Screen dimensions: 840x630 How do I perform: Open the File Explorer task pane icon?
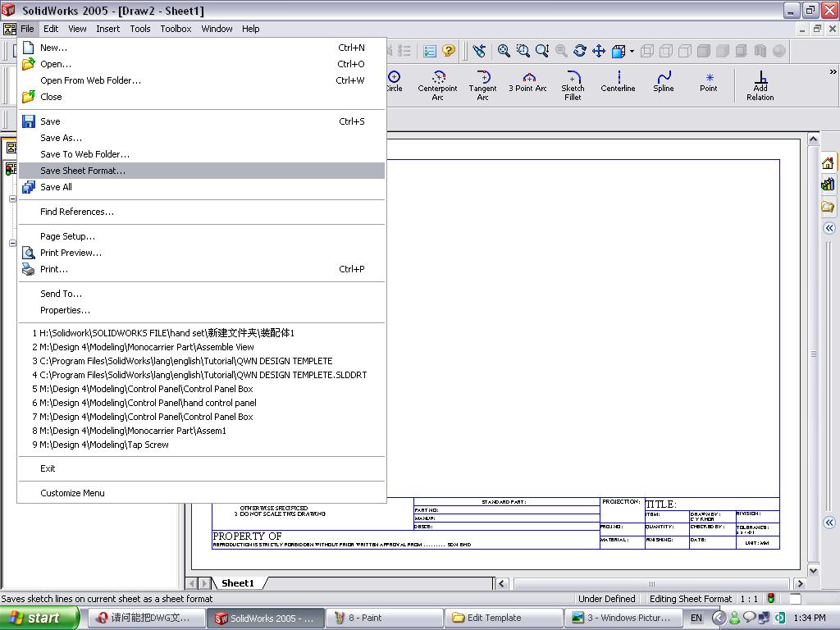coord(829,207)
